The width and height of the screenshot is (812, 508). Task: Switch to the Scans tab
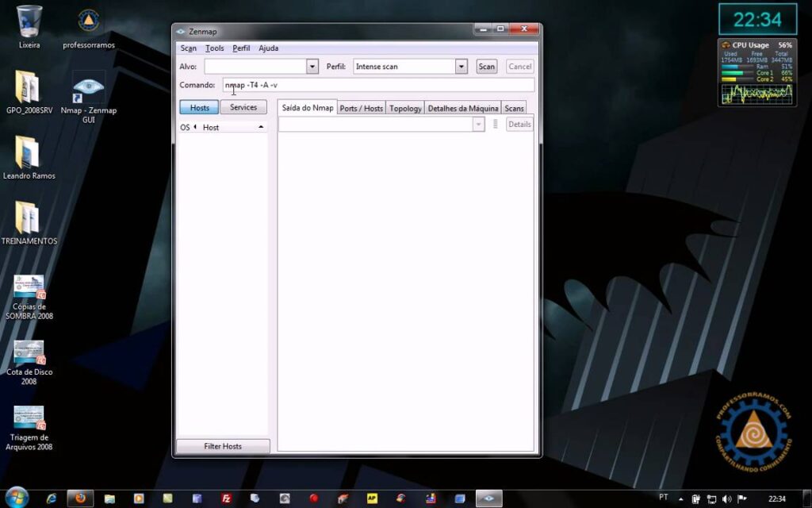514,108
